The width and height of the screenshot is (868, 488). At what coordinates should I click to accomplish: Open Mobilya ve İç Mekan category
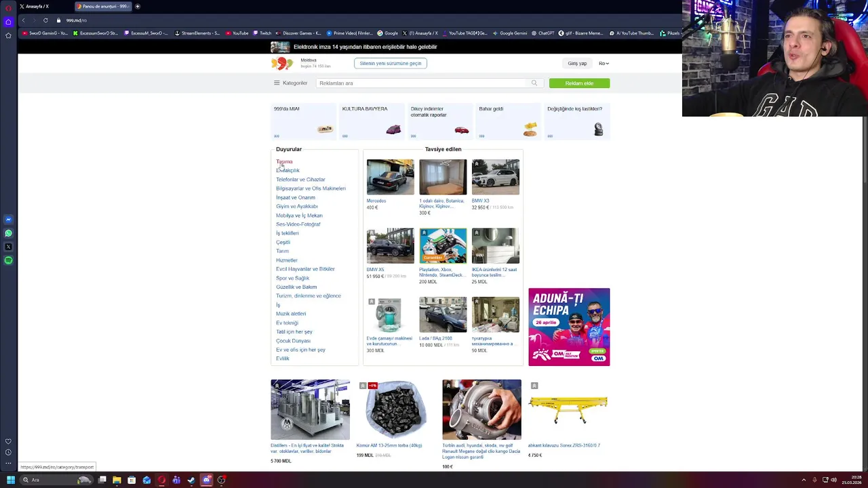(x=299, y=216)
